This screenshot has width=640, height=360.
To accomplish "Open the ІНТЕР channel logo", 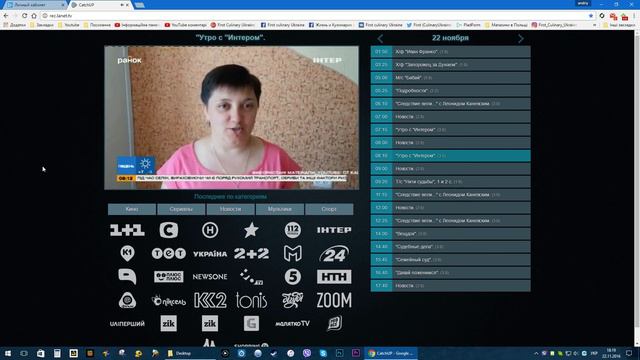I will (334, 230).
